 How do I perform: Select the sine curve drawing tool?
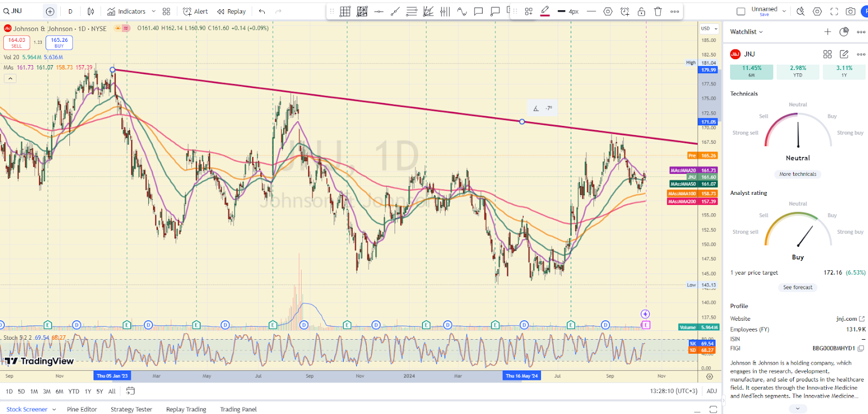point(462,11)
